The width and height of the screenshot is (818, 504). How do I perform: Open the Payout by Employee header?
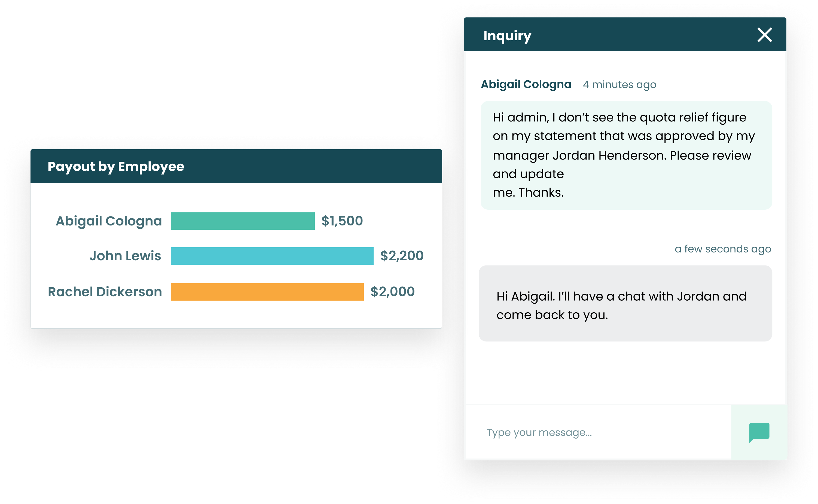click(x=116, y=166)
